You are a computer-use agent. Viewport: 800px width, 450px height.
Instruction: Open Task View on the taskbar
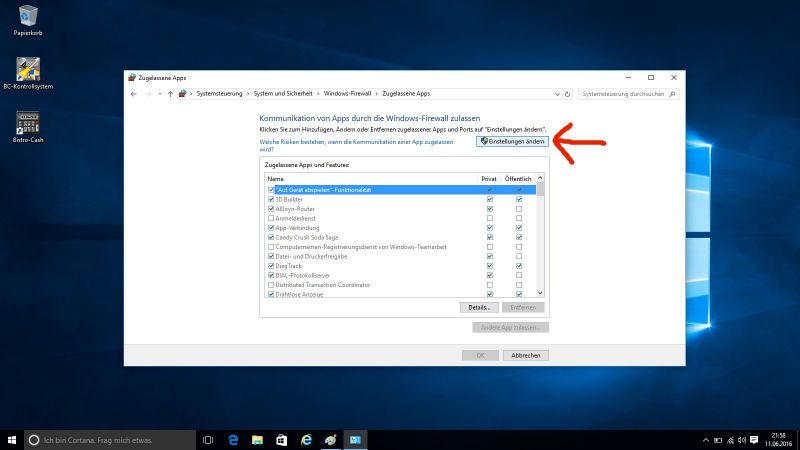tap(208, 440)
